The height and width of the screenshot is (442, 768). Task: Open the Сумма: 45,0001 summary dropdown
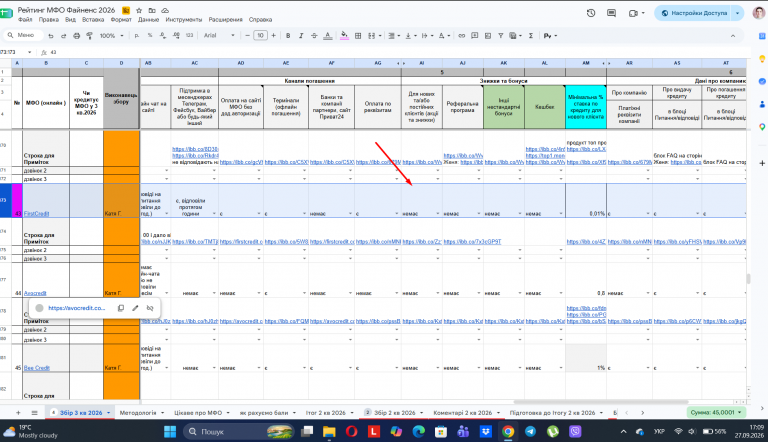(x=717, y=413)
